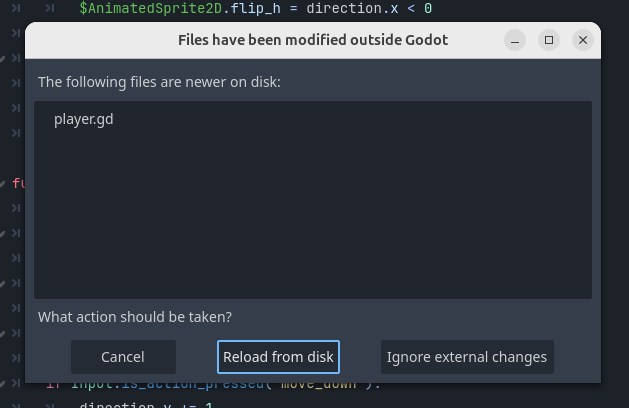629x408 pixels.
Task: Click the dialog title 'Files have been modified outside Godot'
Action: (x=313, y=40)
